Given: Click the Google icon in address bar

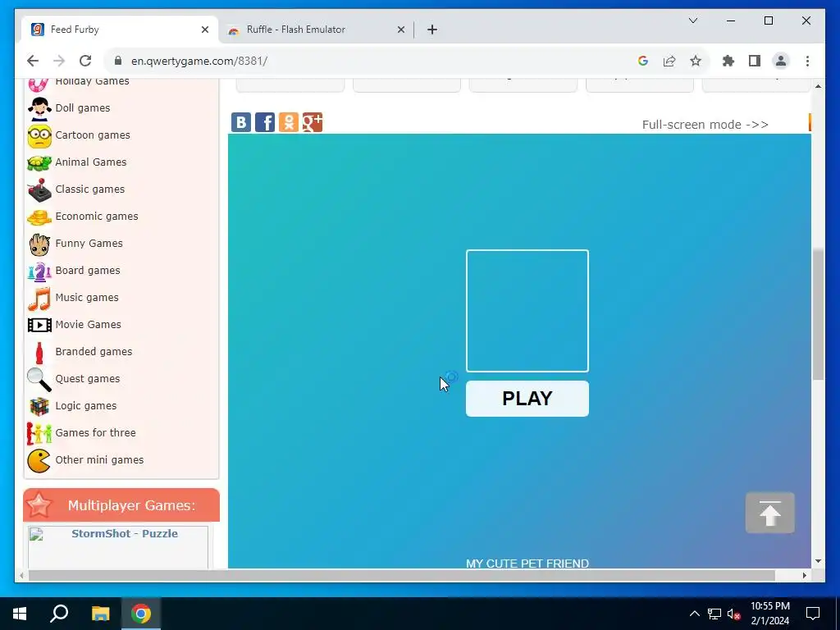Looking at the screenshot, I should [643, 61].
